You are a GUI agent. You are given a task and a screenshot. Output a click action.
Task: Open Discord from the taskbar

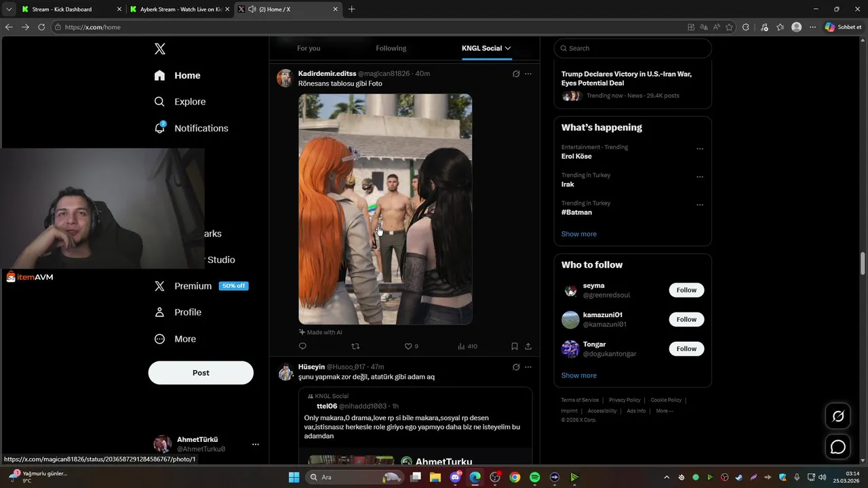coord(456,477)
